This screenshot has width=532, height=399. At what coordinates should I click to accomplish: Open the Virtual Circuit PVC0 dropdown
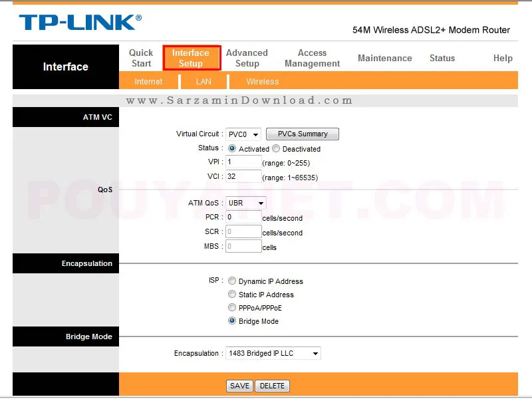coord(243,134)
